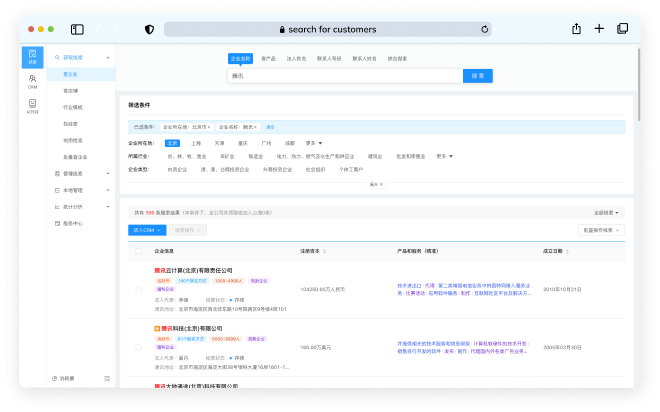Open the privacy shield icon
The height and width of the screenshot is (412, 660).
149,29
